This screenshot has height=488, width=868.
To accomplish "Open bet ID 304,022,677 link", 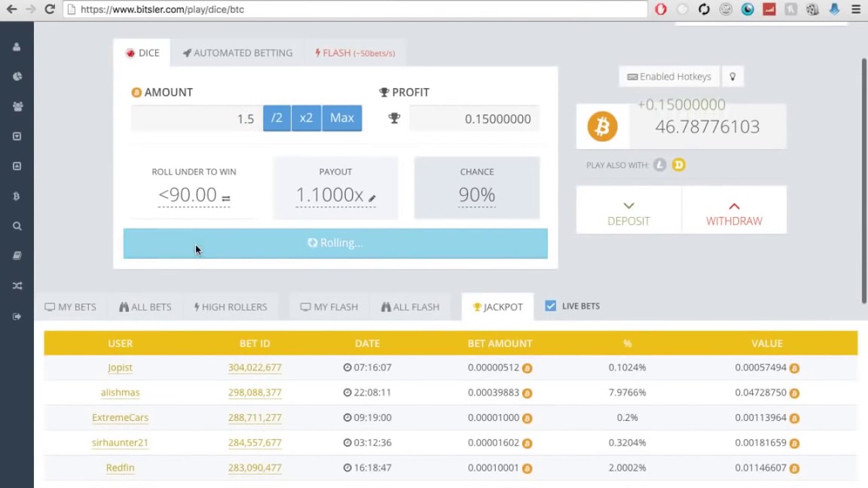I will (x=255, y=367).
